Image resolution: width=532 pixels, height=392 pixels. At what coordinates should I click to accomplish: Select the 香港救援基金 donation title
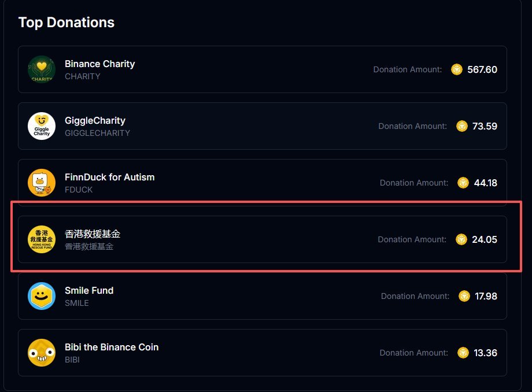coord(93,234)
